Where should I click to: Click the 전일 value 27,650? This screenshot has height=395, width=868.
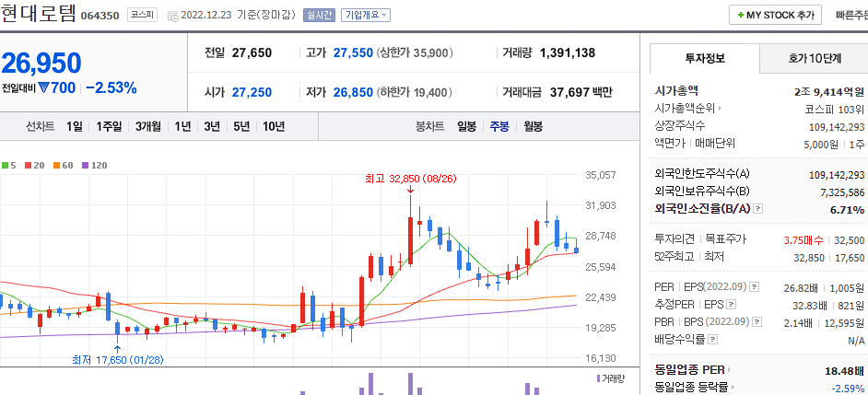tap(252, 53)
